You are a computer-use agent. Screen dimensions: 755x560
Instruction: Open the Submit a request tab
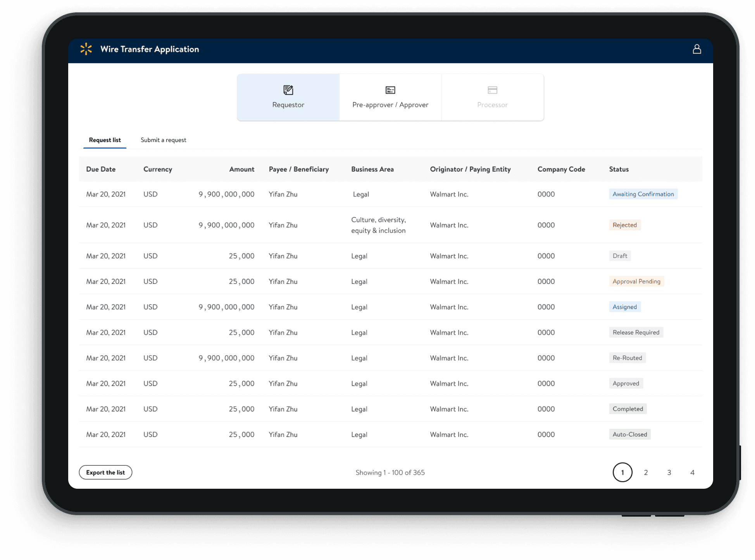click(163, 140)
